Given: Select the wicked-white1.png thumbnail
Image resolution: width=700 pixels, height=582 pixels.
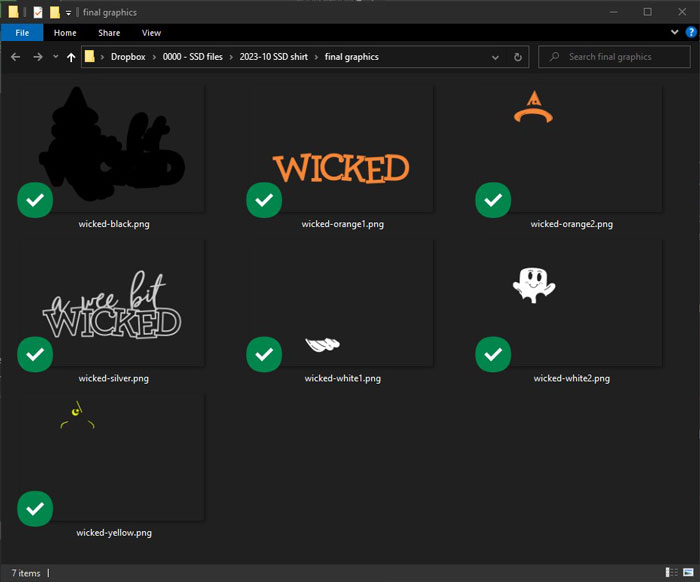Looking at the screenshot, I should coord(341,302).
